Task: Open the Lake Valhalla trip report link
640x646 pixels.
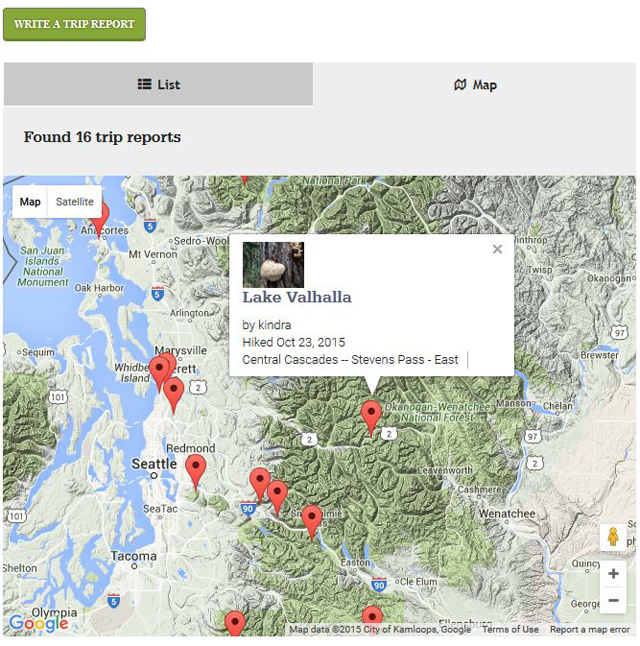Action: click(297, 297)
